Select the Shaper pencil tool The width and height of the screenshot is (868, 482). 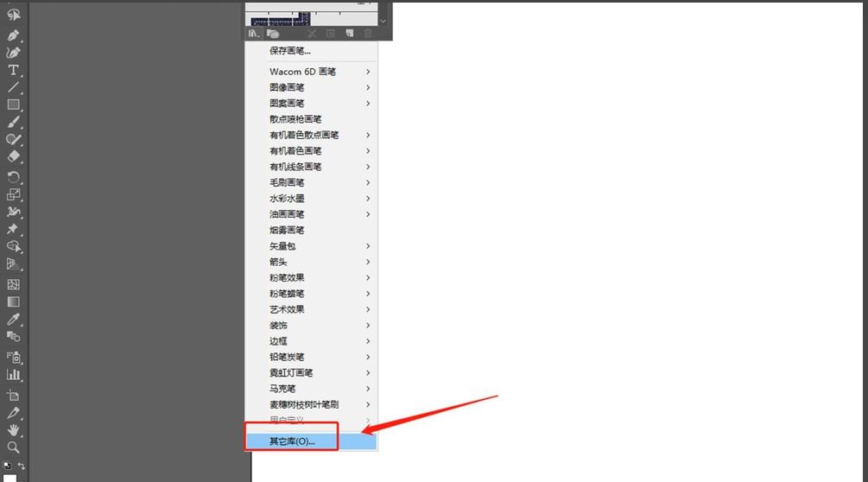[x=13, y=139]
